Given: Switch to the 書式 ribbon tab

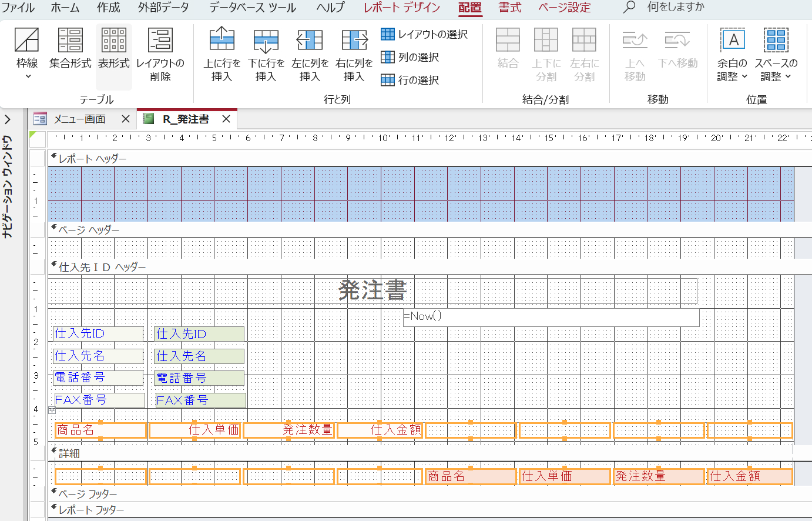Looking at the screenshot, I should (510, 8).
